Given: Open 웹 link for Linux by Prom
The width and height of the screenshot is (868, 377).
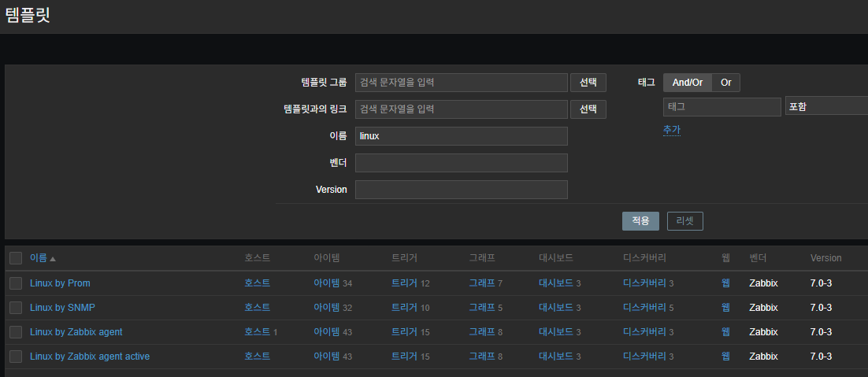Looking at the screenshot, I should pos(725,283).
